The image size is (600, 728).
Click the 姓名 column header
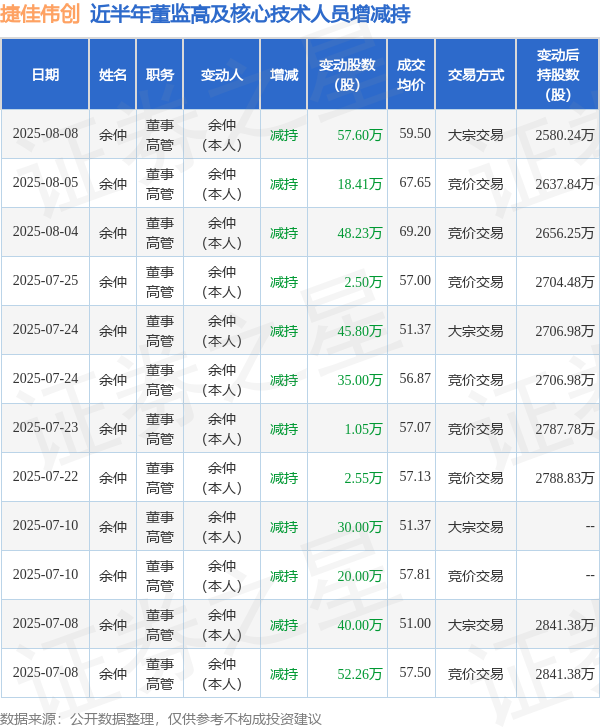pyautogui.click(x=112, y=75)
